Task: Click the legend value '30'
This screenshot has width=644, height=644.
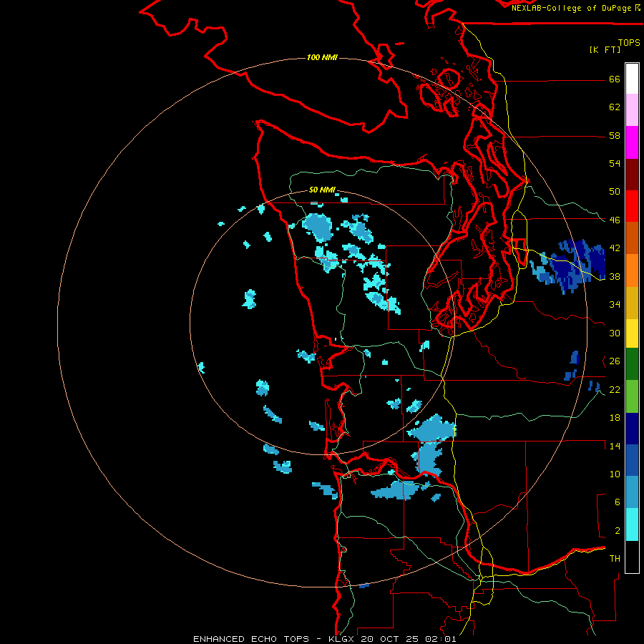Action: 615,333
